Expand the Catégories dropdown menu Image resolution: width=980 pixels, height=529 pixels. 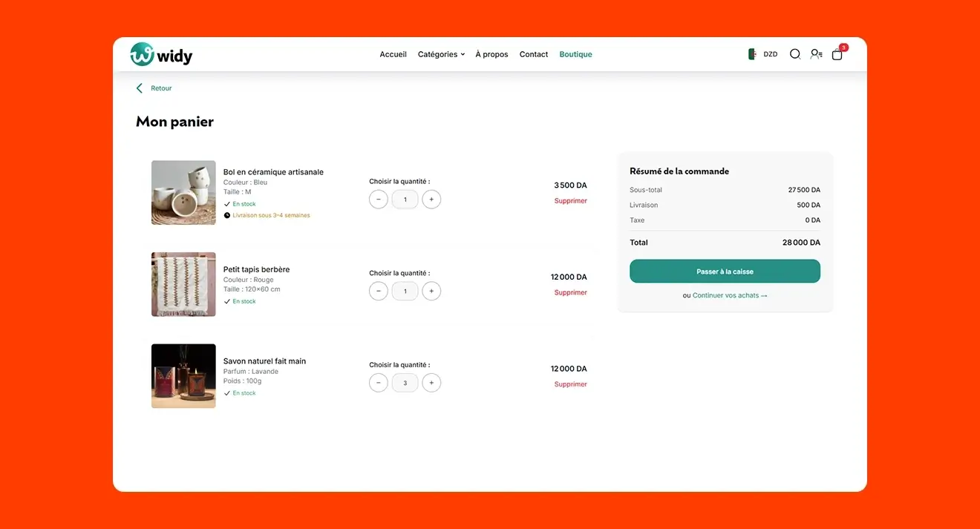click(x=441, y=54)
